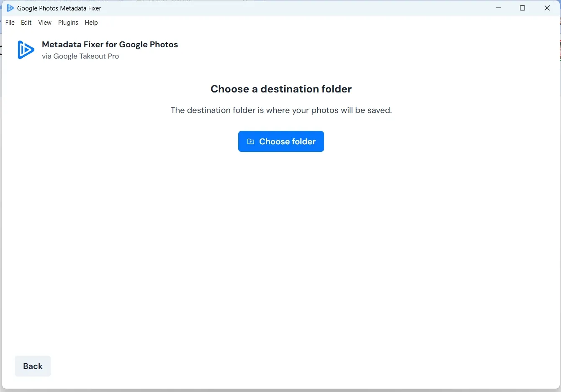This screenshot has width=561, height=392.
Task: Click the Choose folder button
Action: (x=281, y=141)
